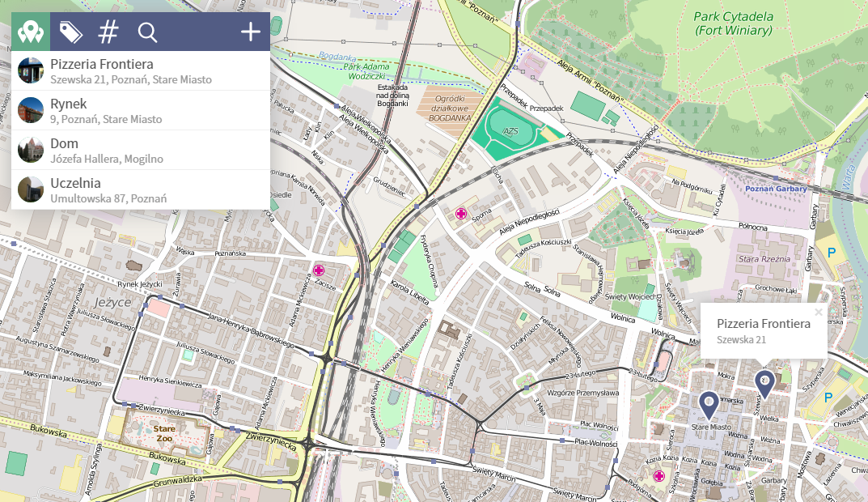Image resolution: width=868 pixels, height=502 pixels.
Task: Click the Park Cytadela label on map
Action: (734, 23)
